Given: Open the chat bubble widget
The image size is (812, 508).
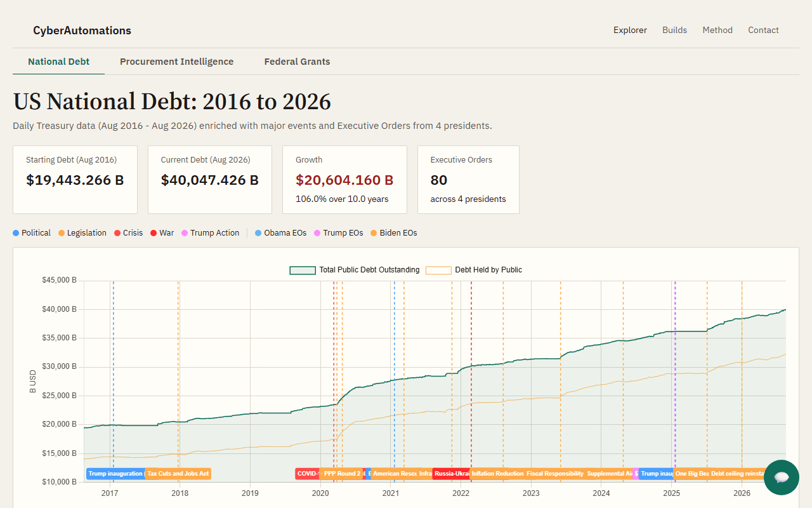Looking at the screenshot, I should 782,478.
